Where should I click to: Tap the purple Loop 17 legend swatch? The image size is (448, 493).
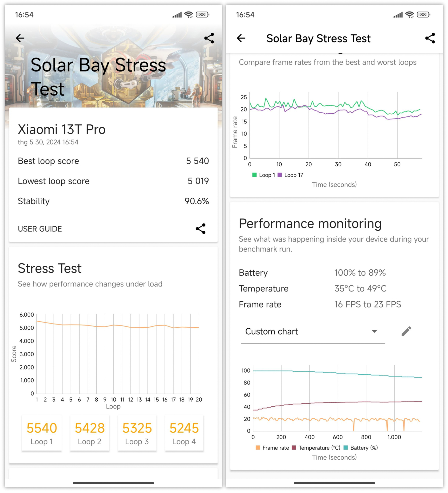(x=280, y=175)
